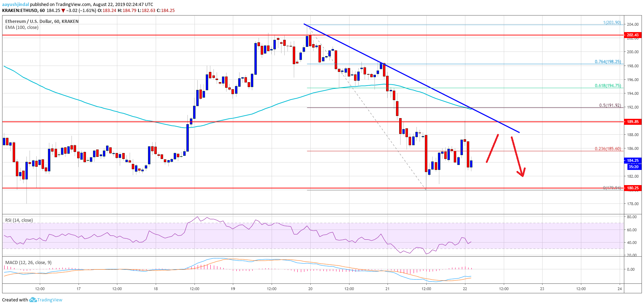Click the RSI 80.00 axis value

632,217
